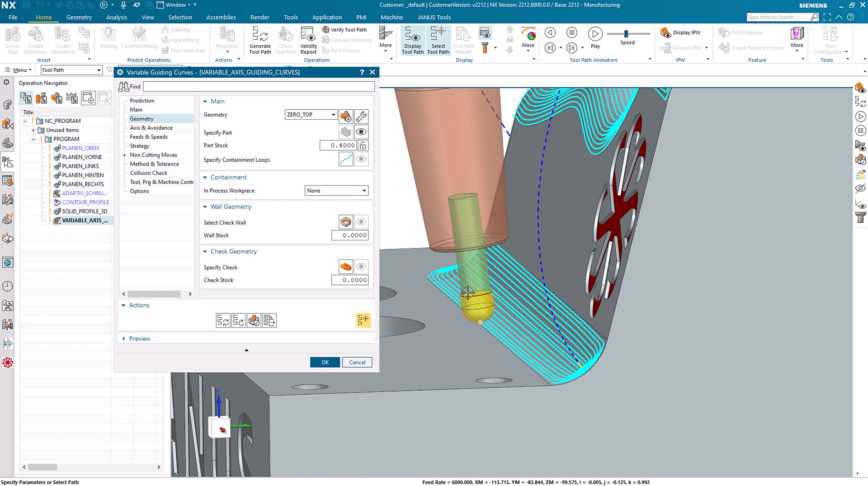
Task: Click the yellow highlighted actions icon
Action: click(363, 320)
